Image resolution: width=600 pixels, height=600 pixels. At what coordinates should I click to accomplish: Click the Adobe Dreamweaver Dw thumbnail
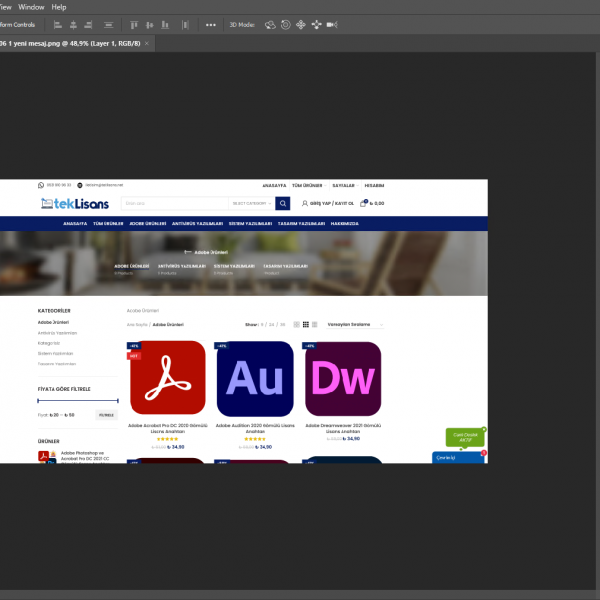coord(343,379)
